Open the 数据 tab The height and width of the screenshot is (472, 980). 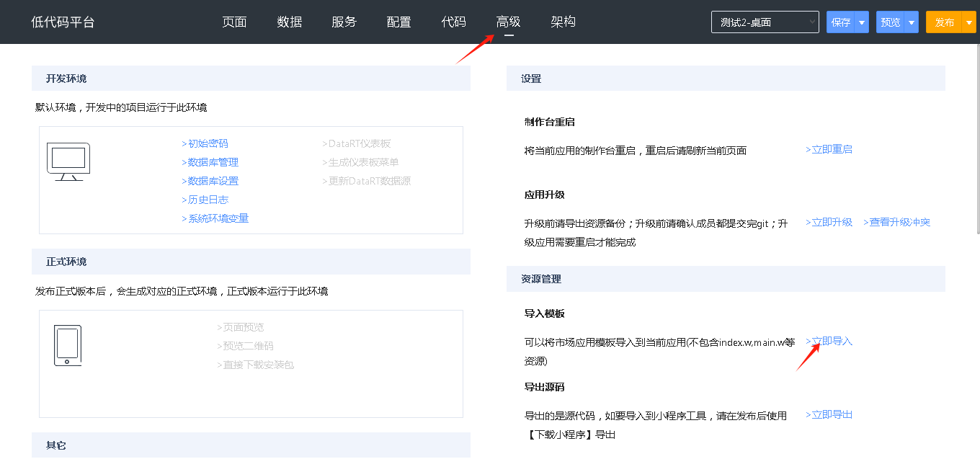point(289,22)
